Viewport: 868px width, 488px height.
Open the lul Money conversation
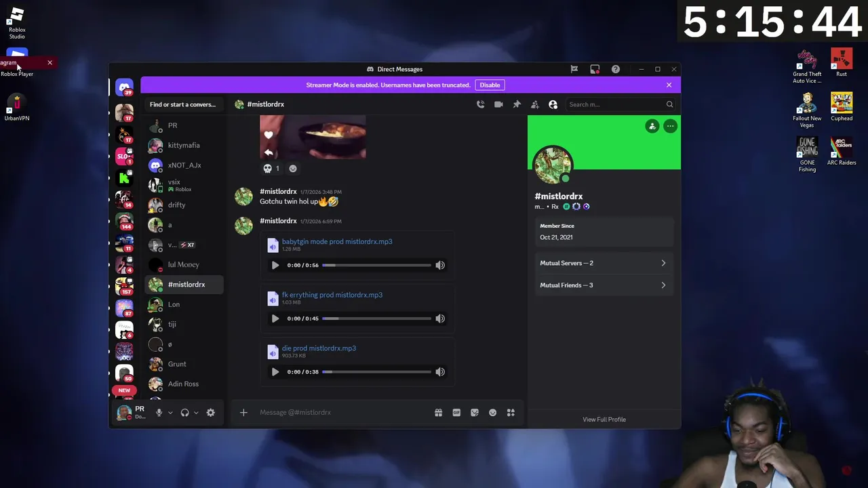(184, 264)
